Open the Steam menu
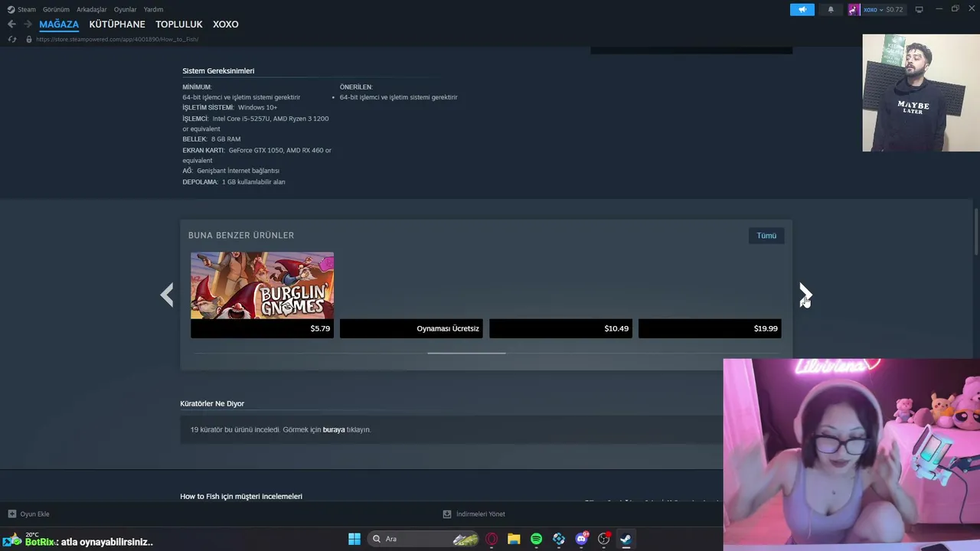 pos(27,9)
